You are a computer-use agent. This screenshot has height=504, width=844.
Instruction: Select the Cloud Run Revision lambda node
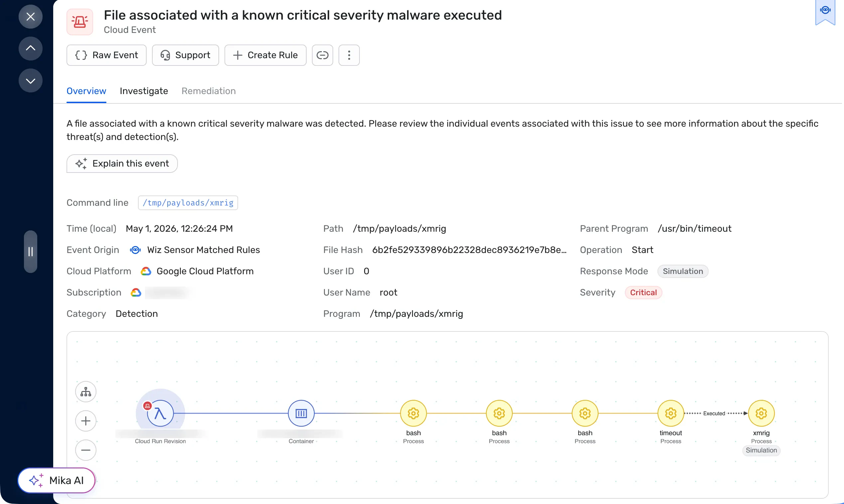[x=160, y=413]
